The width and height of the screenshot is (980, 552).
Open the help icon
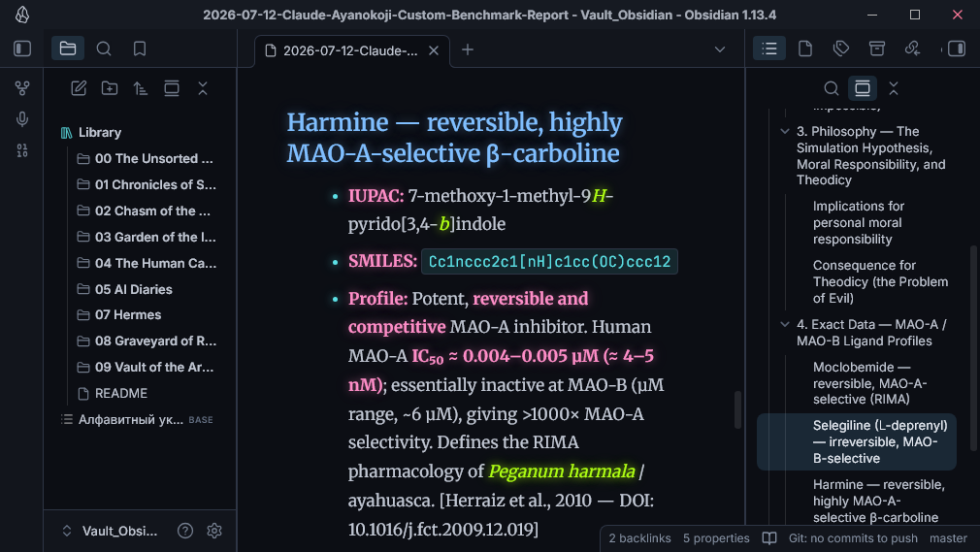click(185, 531)
